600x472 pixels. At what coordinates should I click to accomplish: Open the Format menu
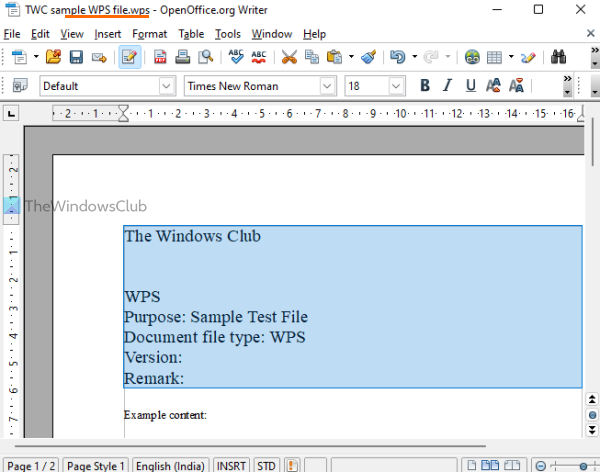pyautogui.click(x=150, y=34)
